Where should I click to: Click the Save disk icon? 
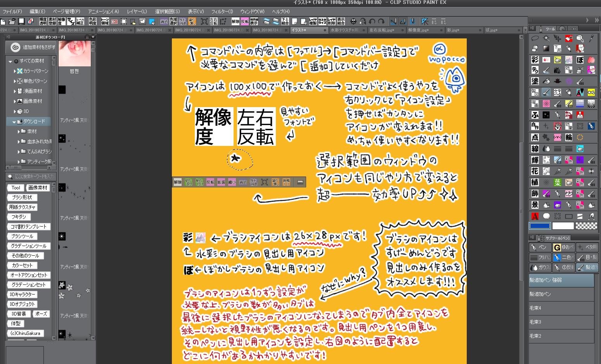click(22, 21)
